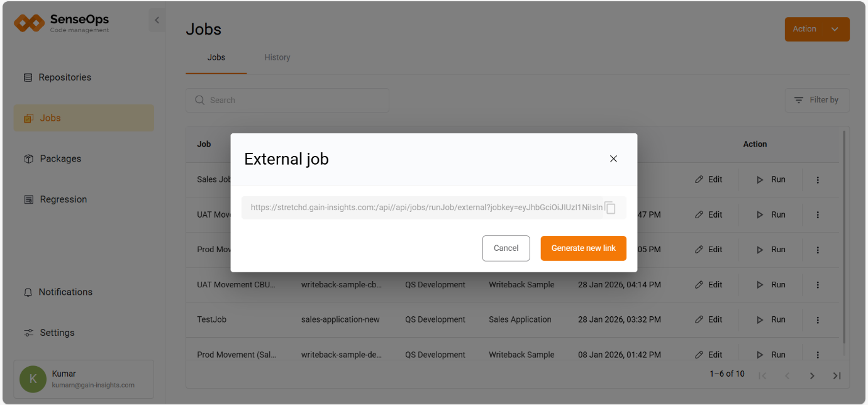The height and width of the screenshot is (405, 868).
Task: Edit the UAT Movement CBU job
Action: point(709,285)
